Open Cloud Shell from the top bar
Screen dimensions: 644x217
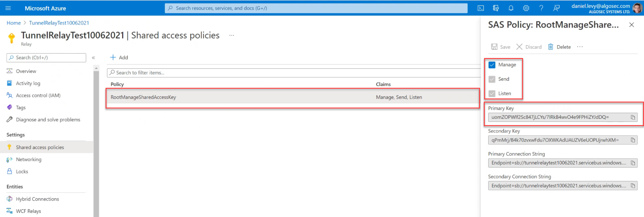pos(481,8)
